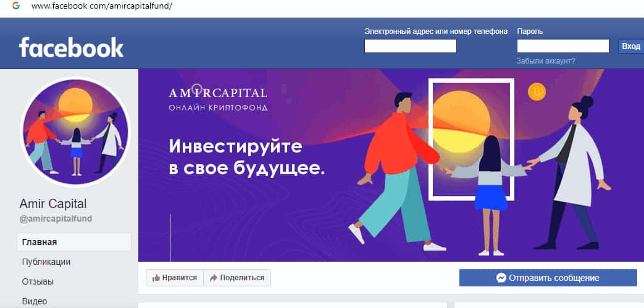Focus the email or phone number field
644x308 pixels.
(411, 46)
